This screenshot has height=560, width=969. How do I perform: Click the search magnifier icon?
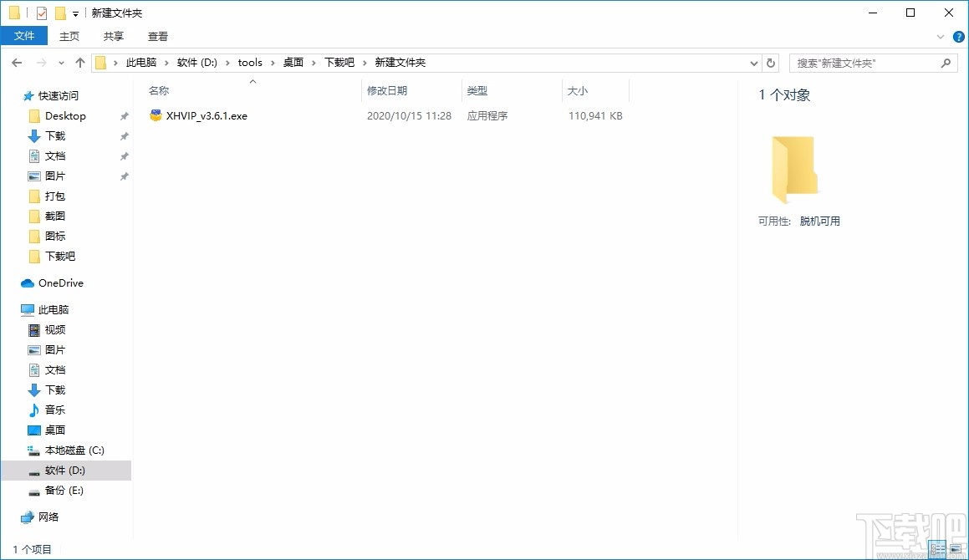[x=945, y=63]
